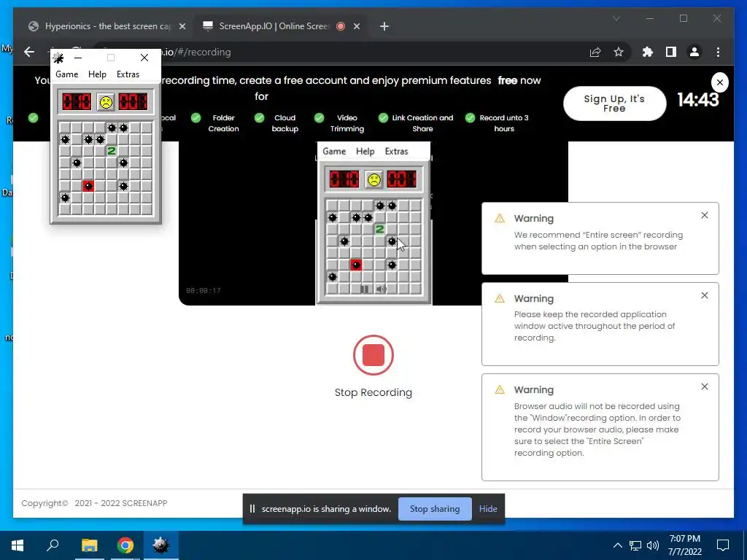Share this page via the share icon

(595, 52)
